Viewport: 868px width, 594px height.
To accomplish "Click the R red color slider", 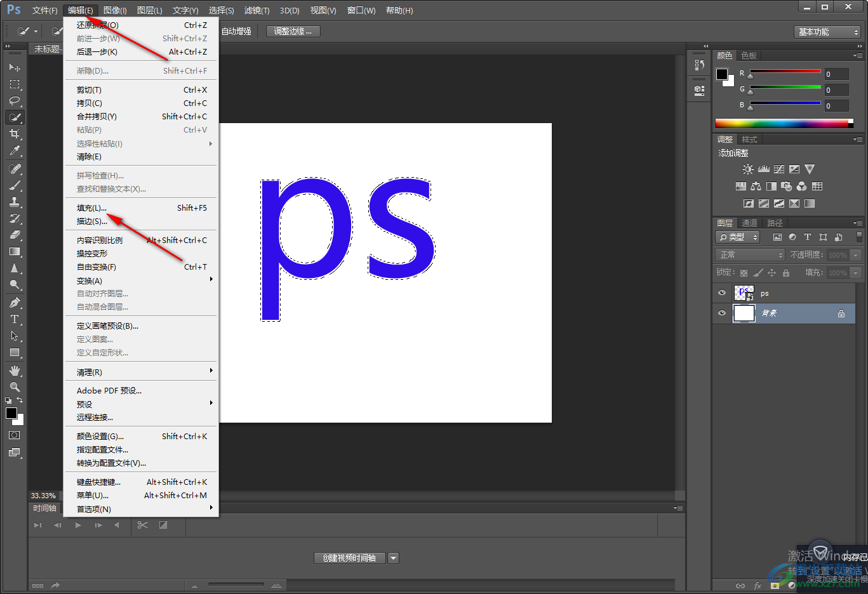I will 785,72.
